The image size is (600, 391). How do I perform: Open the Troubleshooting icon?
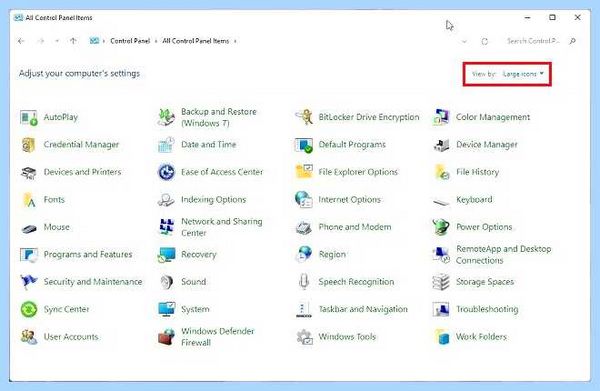[x=441, y=309]
